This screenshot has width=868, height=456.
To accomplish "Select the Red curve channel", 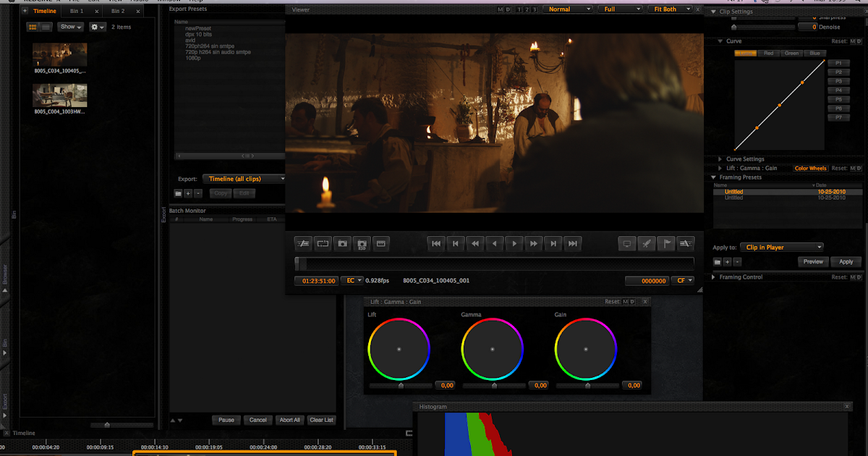I will point(768,53).
